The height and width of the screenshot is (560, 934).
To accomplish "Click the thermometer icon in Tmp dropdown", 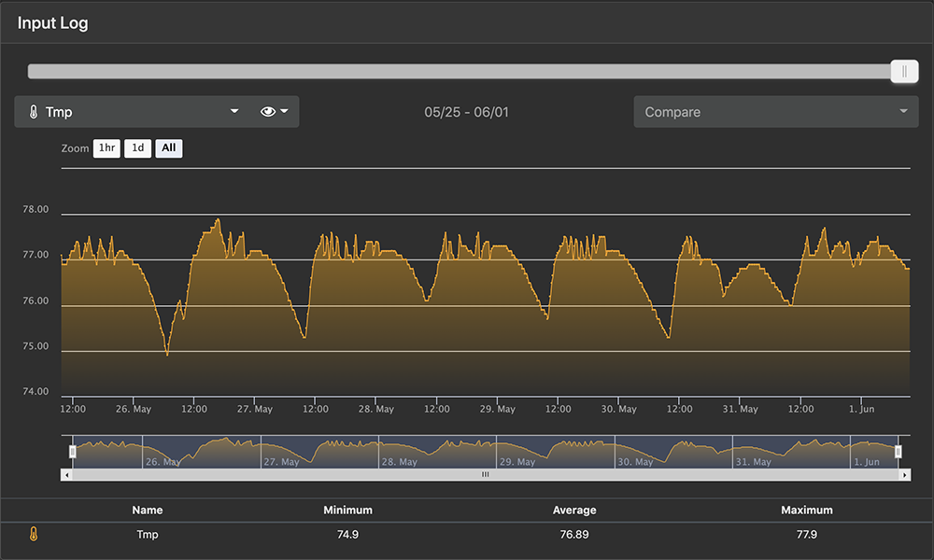I will tap(33, 112).
